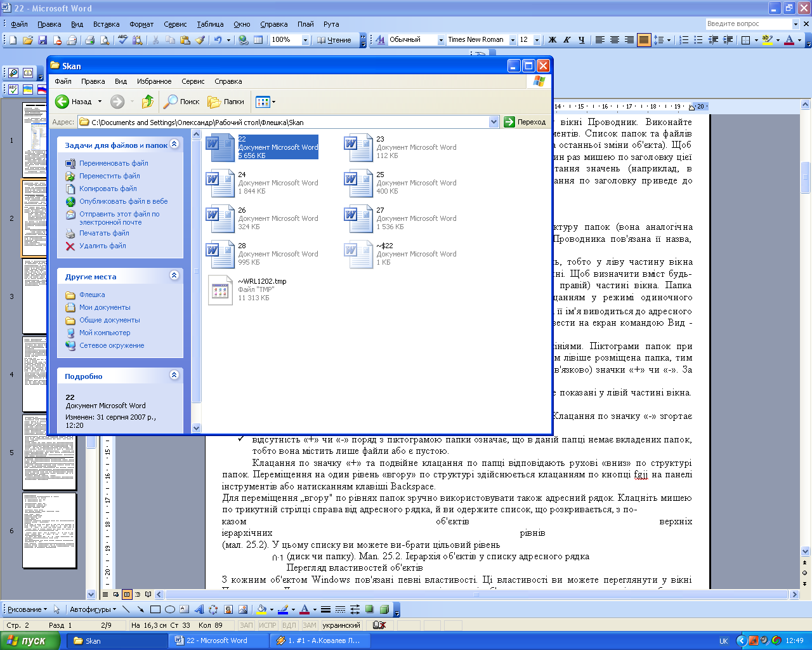Click the Font Color 'A' in Drawing toolbar
Image resolution: width=812 pixels, height=650 pixels.
pyautogui.click(x=304, y=609)
